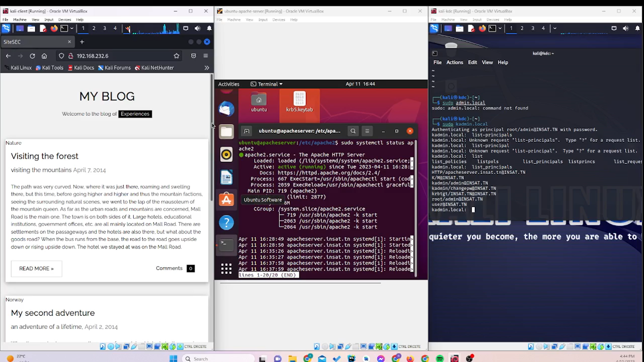
Task: Reload the SiteSEC page in Firefox
Action: coord(32,56)
